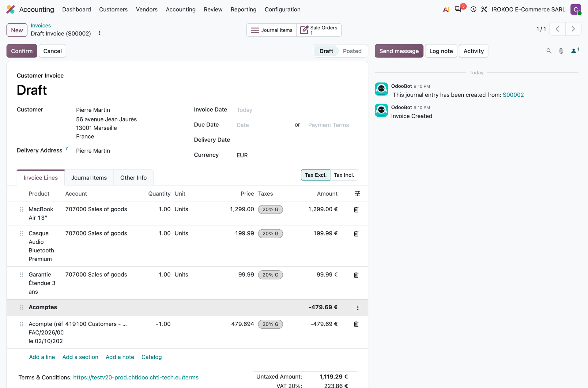Click the Odoo Accounting app logo icon
This screenshot has width=588, height=388.
coord(11,9)
